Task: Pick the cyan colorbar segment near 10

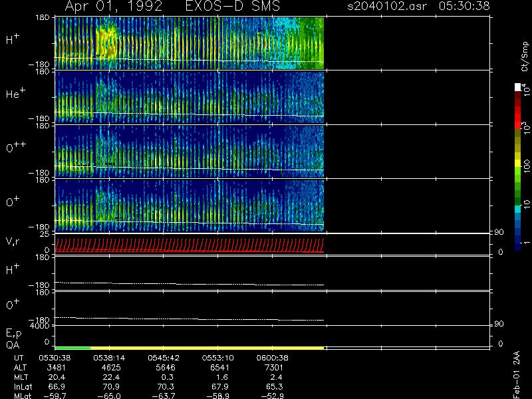Action: pos(518,209)
